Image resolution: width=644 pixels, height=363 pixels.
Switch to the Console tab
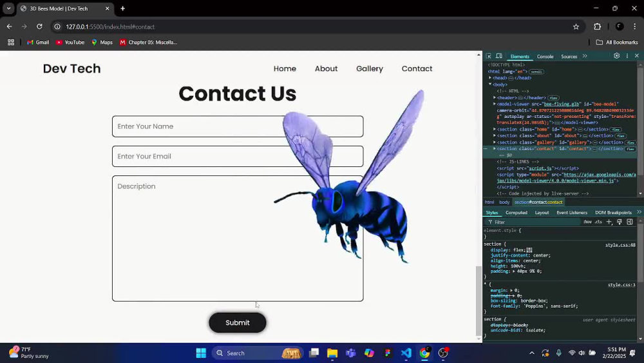point(545,57)
